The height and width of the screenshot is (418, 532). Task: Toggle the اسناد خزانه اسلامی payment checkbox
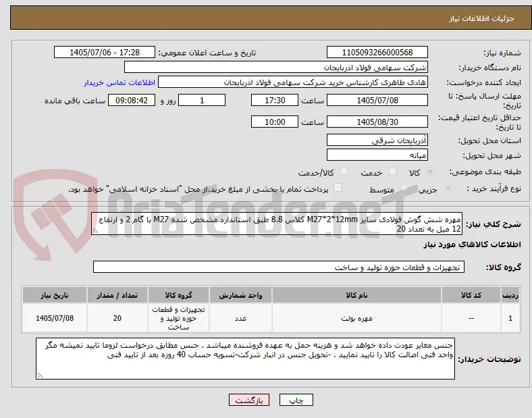[338, 188]
